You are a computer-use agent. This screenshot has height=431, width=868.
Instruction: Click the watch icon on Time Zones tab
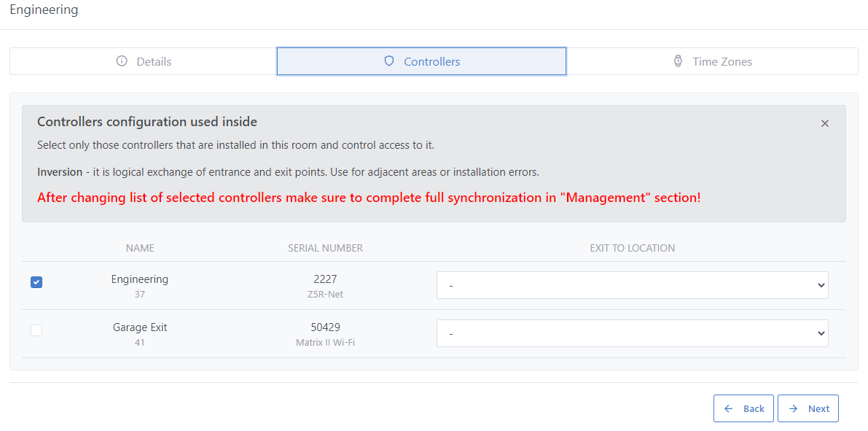pyautogui.click(x=678, y=61)
